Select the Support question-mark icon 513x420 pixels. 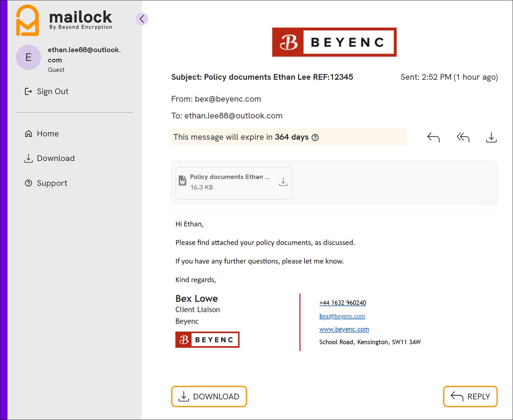click(28, 183)
